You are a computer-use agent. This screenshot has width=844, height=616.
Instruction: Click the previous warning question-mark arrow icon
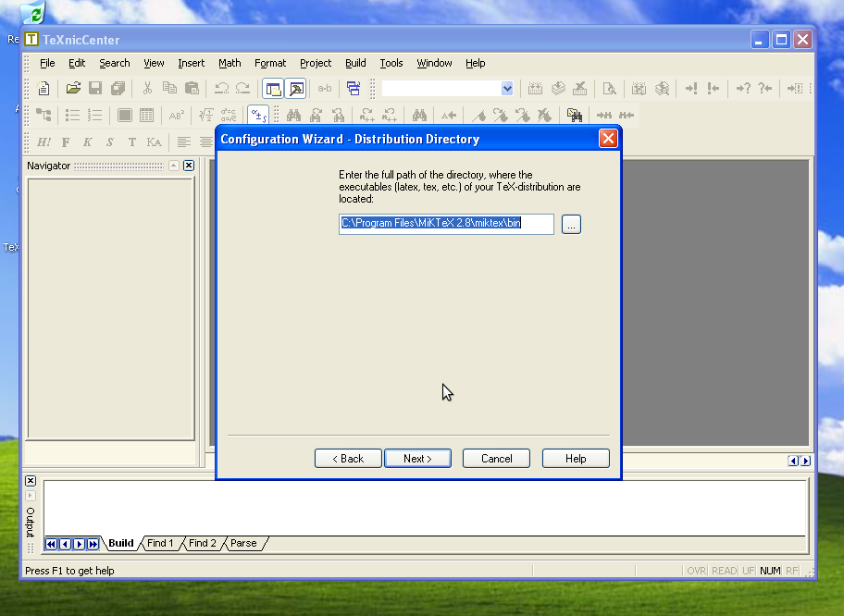pyautogui.click(x=764, y=88)
